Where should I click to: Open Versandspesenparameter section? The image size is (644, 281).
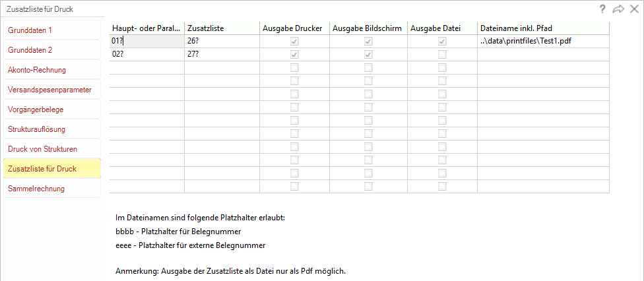[x=51, y=89]
